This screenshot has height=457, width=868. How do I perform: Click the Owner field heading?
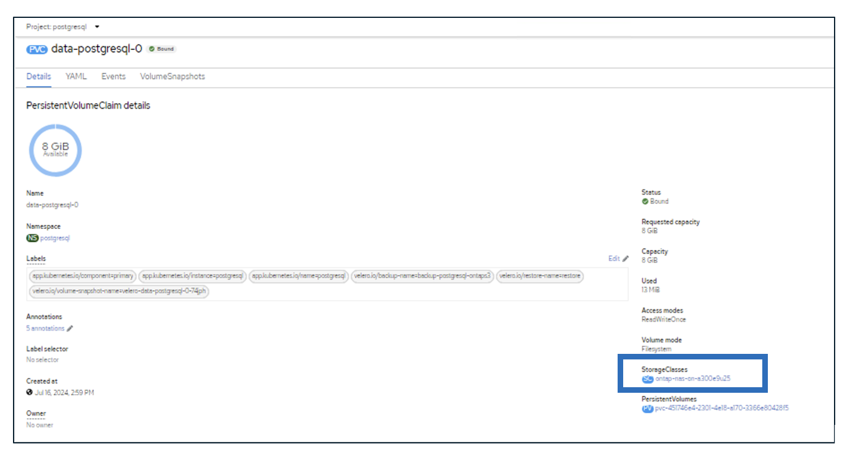[36, 413]
